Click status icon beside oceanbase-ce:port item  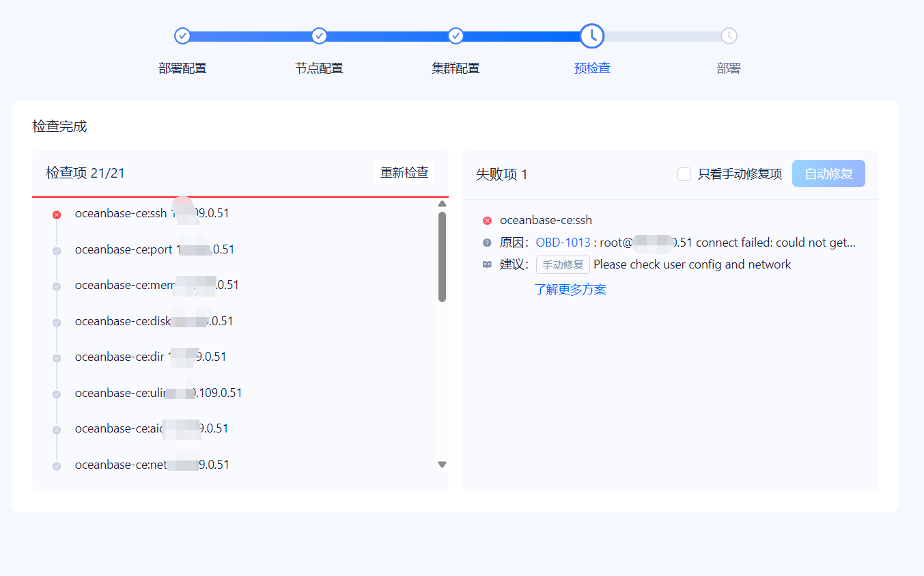click(x=57, y=251)
